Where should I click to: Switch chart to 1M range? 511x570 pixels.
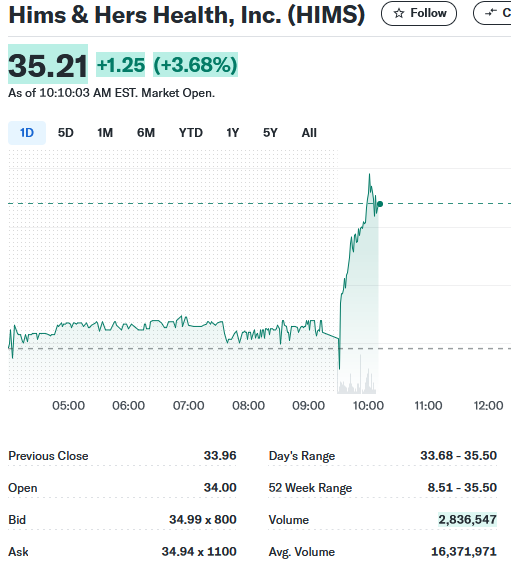click(x=105, y=133)
